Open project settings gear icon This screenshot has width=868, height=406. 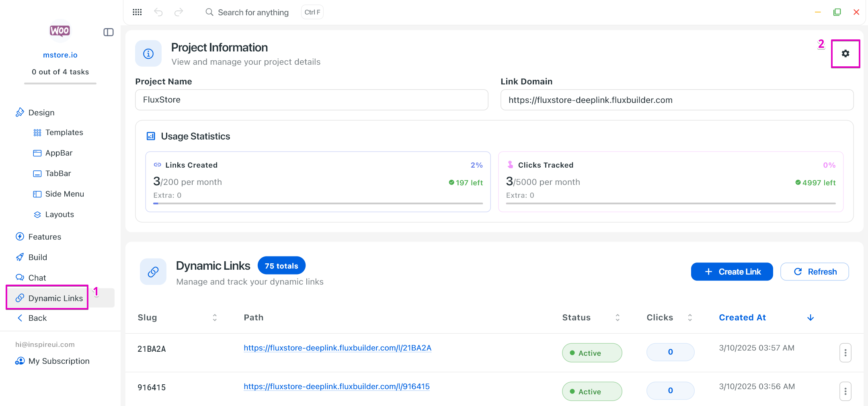tap(845, 53)
